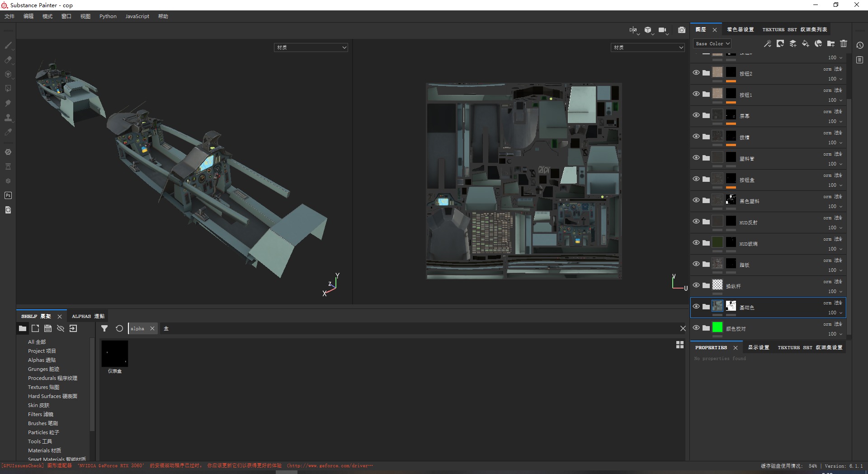
Task: Add a new folder group in layers
Action: pyautogui.click(x=831, y=43)
